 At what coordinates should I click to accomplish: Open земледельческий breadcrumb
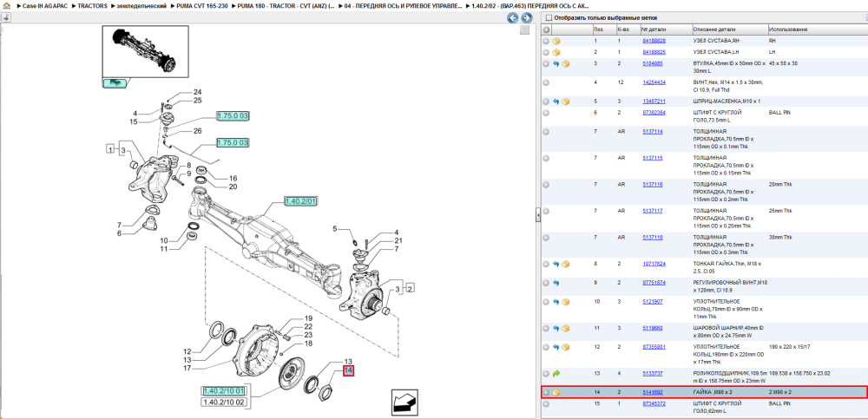pos(141,5)
